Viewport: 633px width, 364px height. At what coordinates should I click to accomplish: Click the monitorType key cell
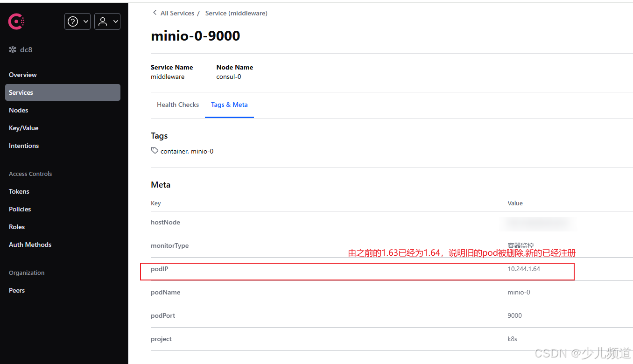point(170,245)
